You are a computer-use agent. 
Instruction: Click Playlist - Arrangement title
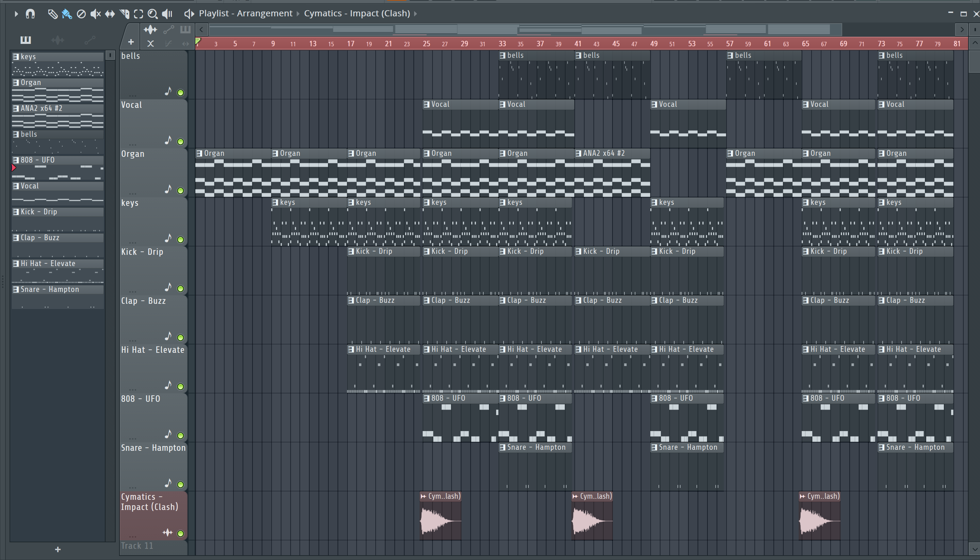pos(246,14)
